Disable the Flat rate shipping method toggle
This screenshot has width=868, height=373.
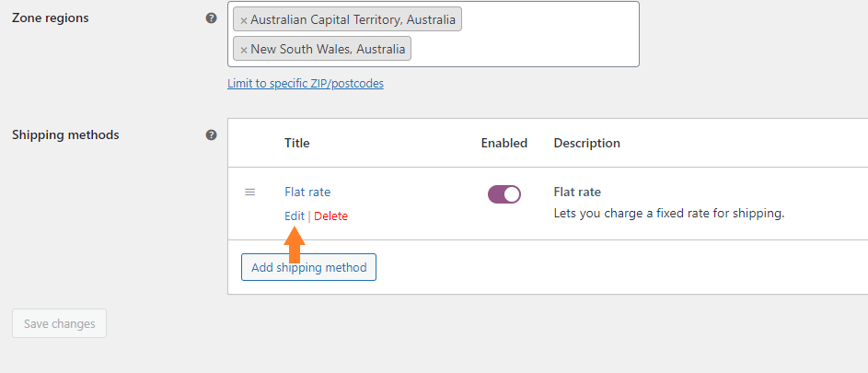[x=504, y=193]
